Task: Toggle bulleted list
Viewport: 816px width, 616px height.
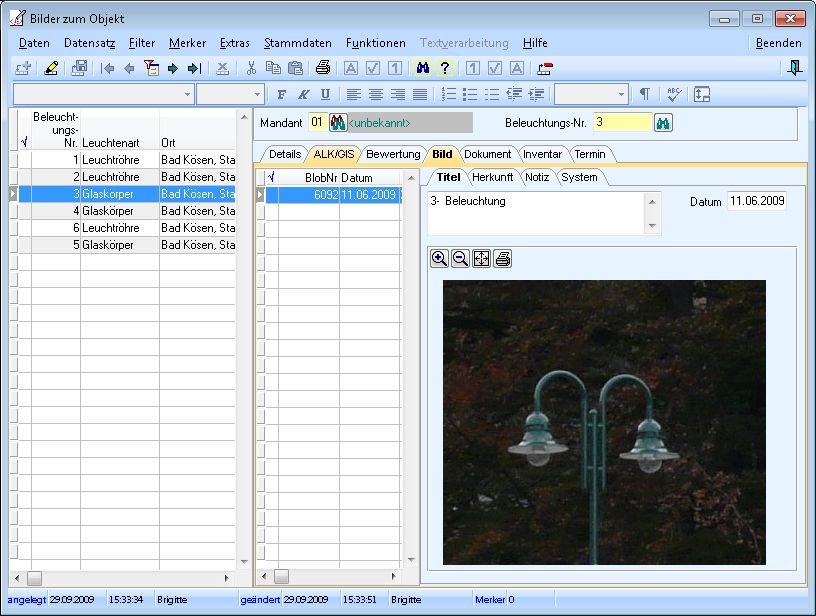Action: pos(470,94)
